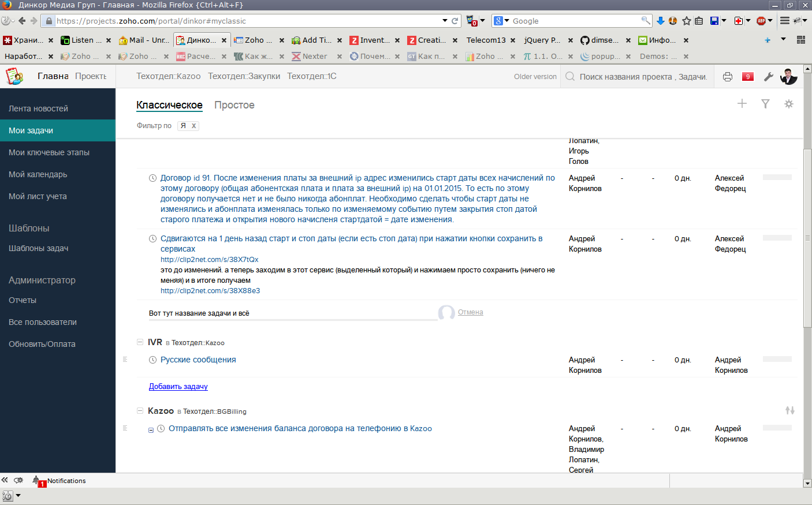Click the Notifications bell icon
The width and height of the screenshot is (812, 505).
(x=36, y=480)
